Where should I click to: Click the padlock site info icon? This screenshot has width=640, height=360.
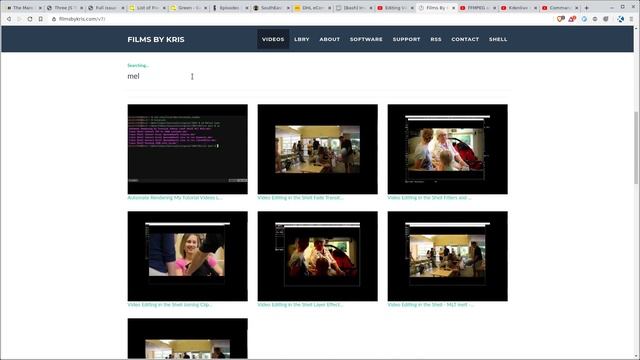pos(53,19)
